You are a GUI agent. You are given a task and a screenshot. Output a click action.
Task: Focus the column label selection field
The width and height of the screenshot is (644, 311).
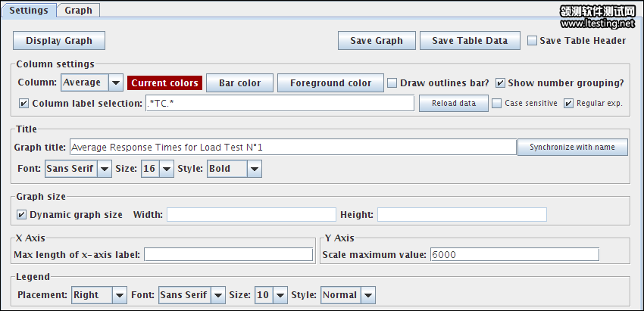click(280, 104)
